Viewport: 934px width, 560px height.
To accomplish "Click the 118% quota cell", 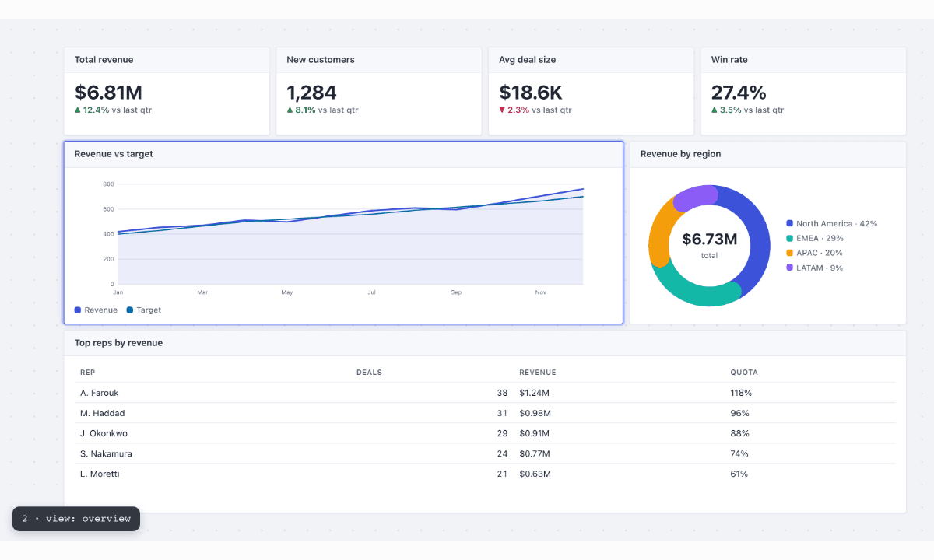I will (741, 393).
